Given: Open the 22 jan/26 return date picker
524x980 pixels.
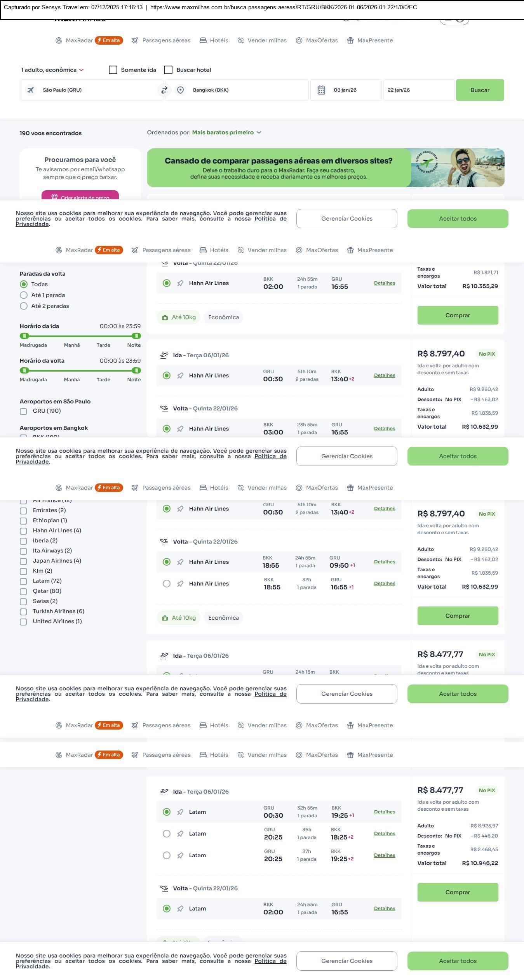Looking at the screenshot, I should [x=418, y=90].
